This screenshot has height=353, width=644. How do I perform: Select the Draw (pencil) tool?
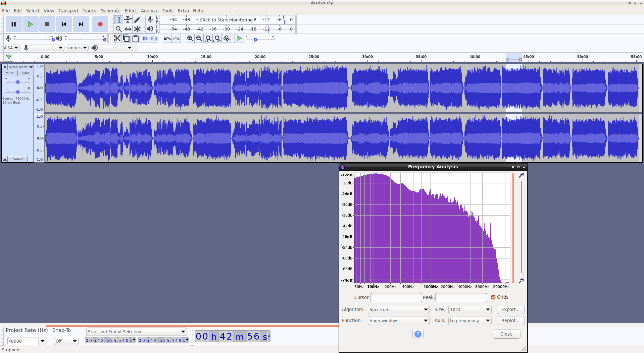137,20
